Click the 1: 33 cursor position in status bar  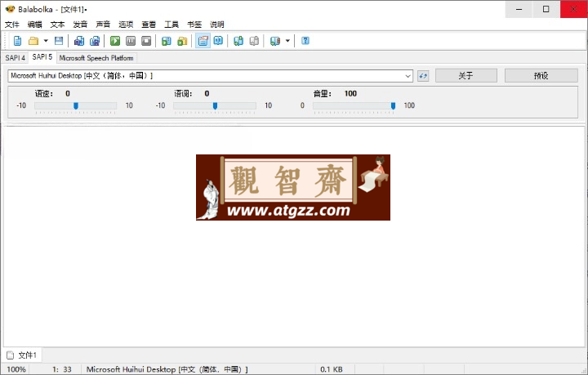pyautogui.click(x=62, y=369)
